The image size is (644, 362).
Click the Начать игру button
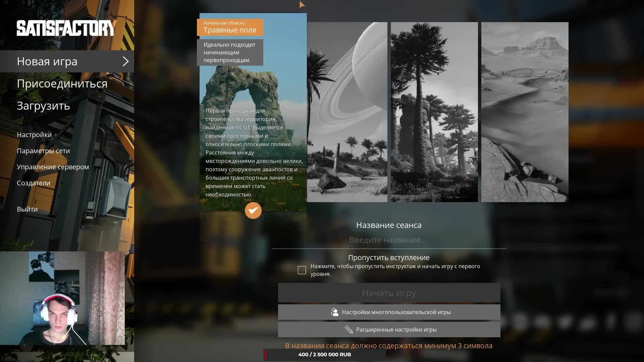389,293
